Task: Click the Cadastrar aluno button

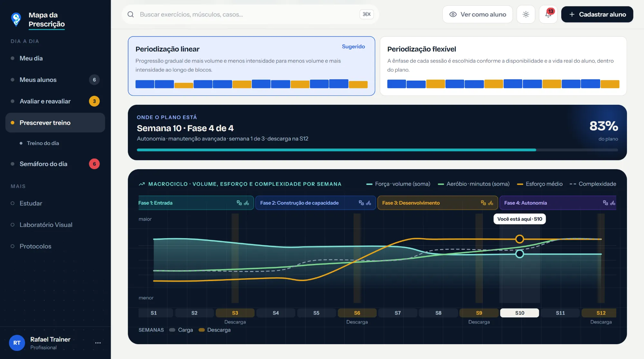Action: tap(597, 14)
